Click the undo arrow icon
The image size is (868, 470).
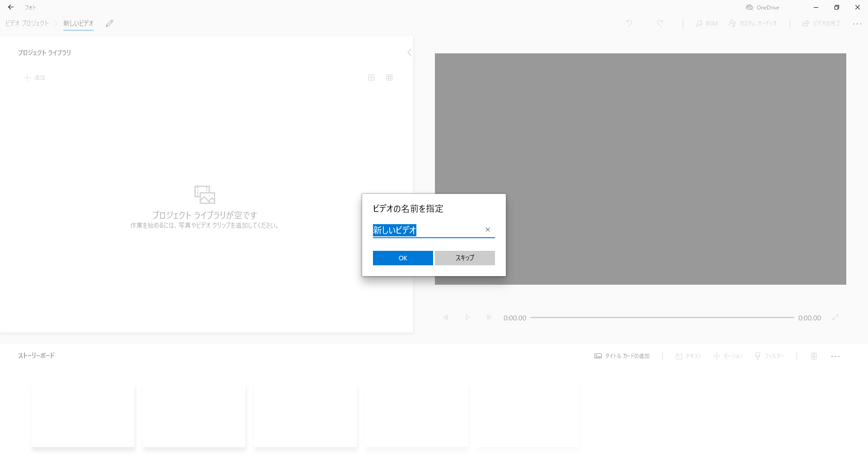click(629, 23)
